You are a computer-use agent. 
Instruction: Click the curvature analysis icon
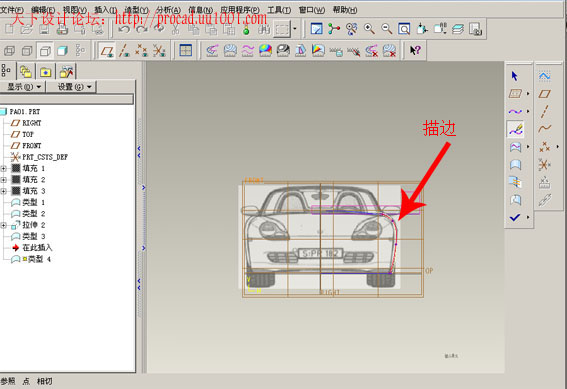pos(212,50)
